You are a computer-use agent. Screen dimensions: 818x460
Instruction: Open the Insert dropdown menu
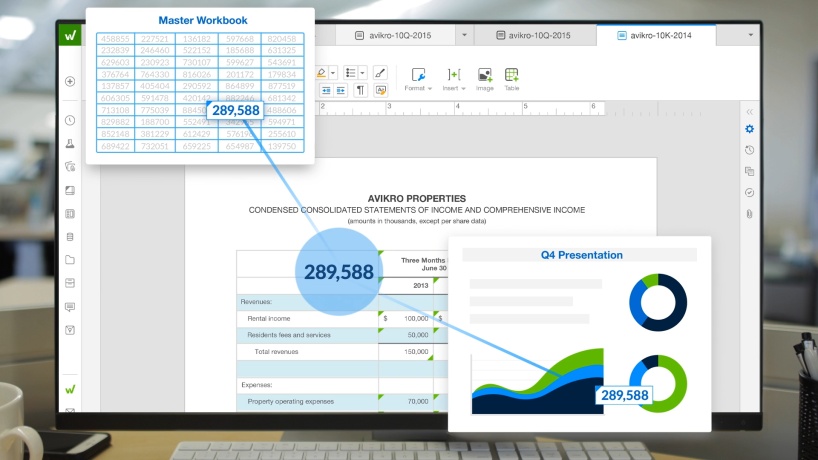[x=454, y=79]
